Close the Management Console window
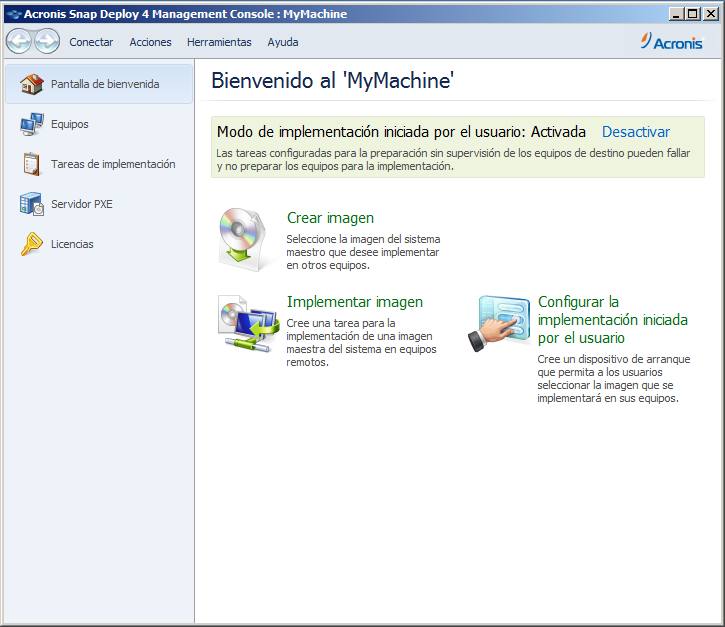 710,14
